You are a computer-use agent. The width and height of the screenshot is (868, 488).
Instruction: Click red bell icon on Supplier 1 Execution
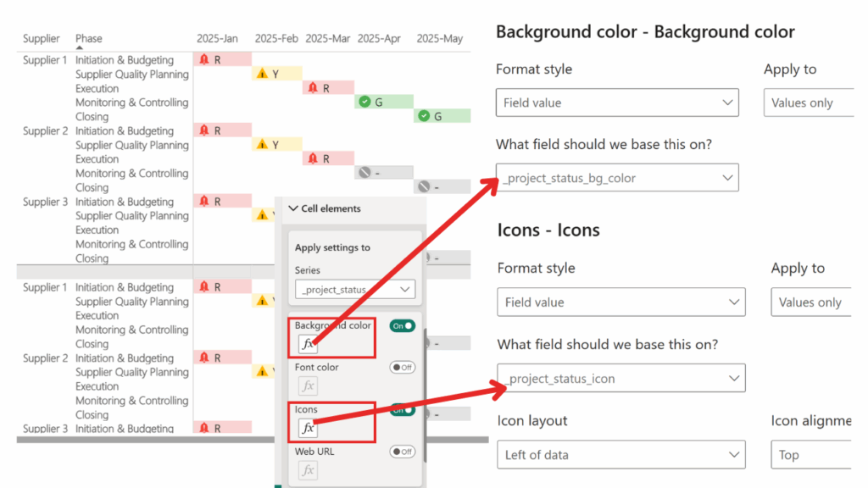313,88
